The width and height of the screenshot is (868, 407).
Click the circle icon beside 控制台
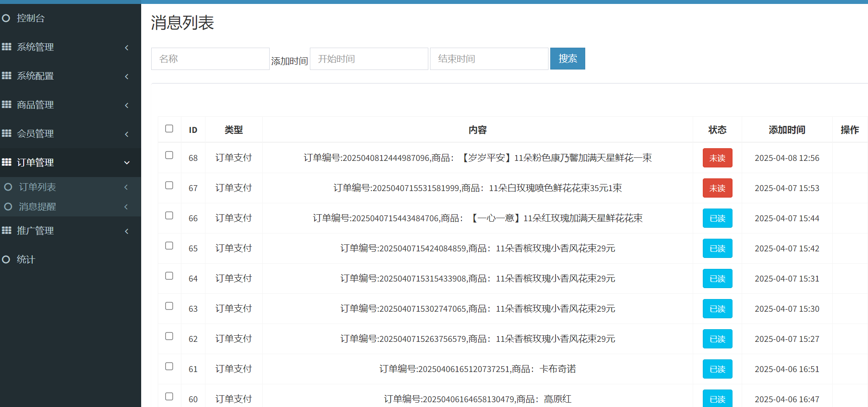pos(6,18)
